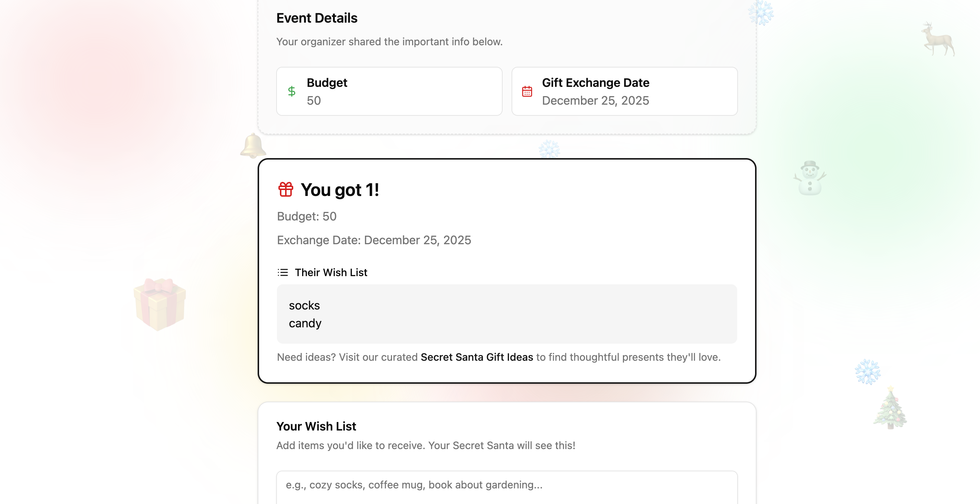Screen dimensions: 980x504
Task: Click the red gift icon beside You got 1!
Action: click(x=286, y=189)
